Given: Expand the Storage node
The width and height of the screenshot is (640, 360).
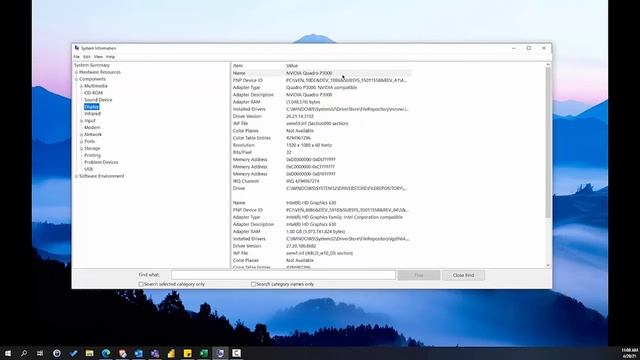Looking at the screenshot, I should pyautogui.click(x=82, y=149).
